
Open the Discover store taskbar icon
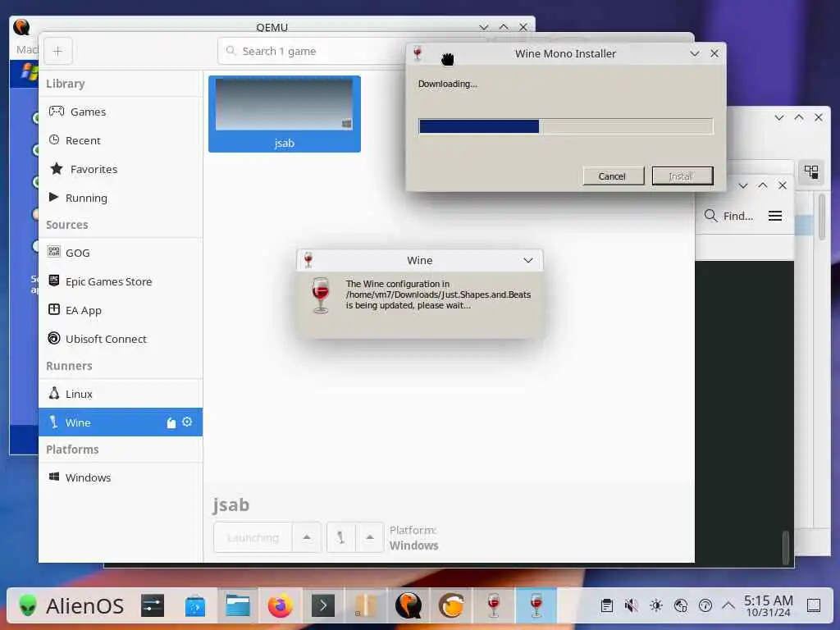point(195,606)
